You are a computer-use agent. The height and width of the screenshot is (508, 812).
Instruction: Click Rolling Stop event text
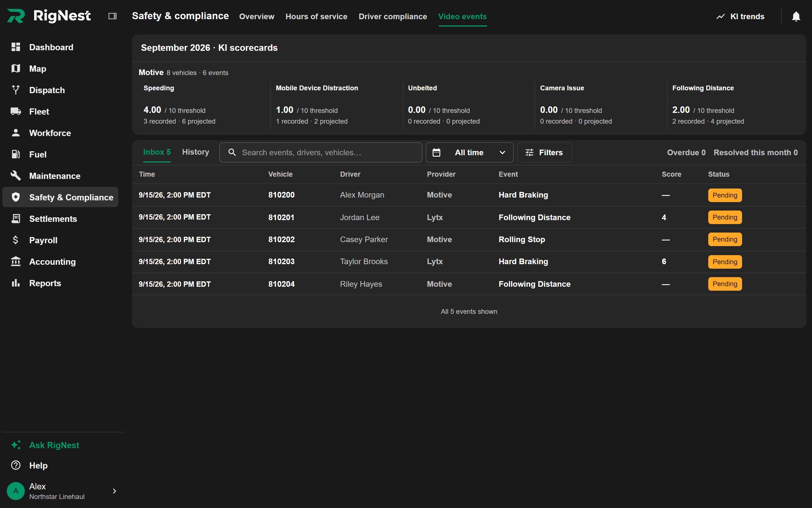[521, 240]
